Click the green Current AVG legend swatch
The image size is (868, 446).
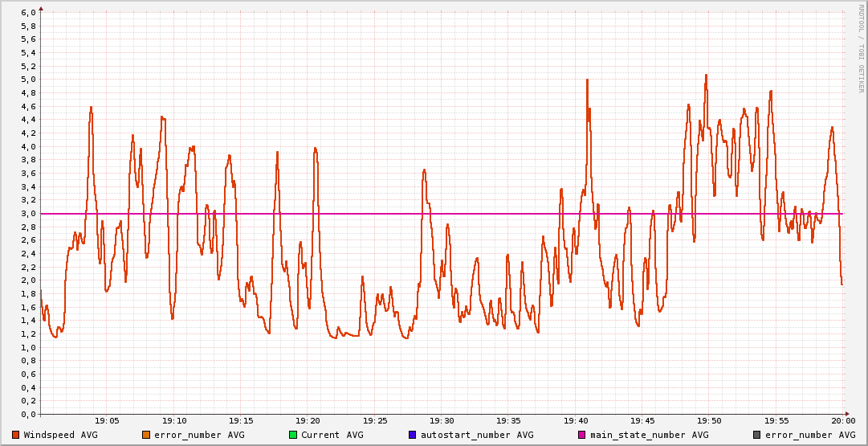[x=292, y=435]
